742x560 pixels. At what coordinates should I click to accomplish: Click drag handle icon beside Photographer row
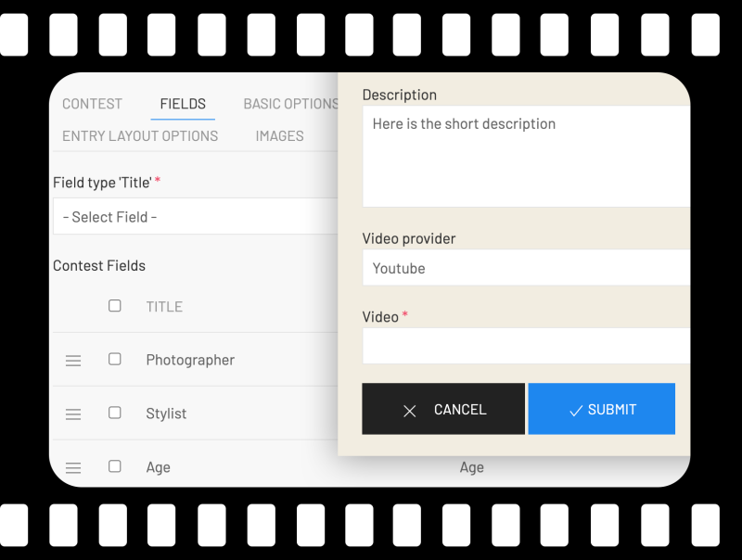(73, 361)
